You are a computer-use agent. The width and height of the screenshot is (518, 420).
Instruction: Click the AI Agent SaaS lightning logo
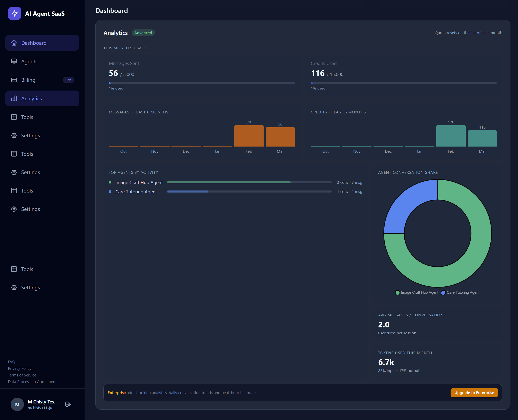click(x=15, y=13)
